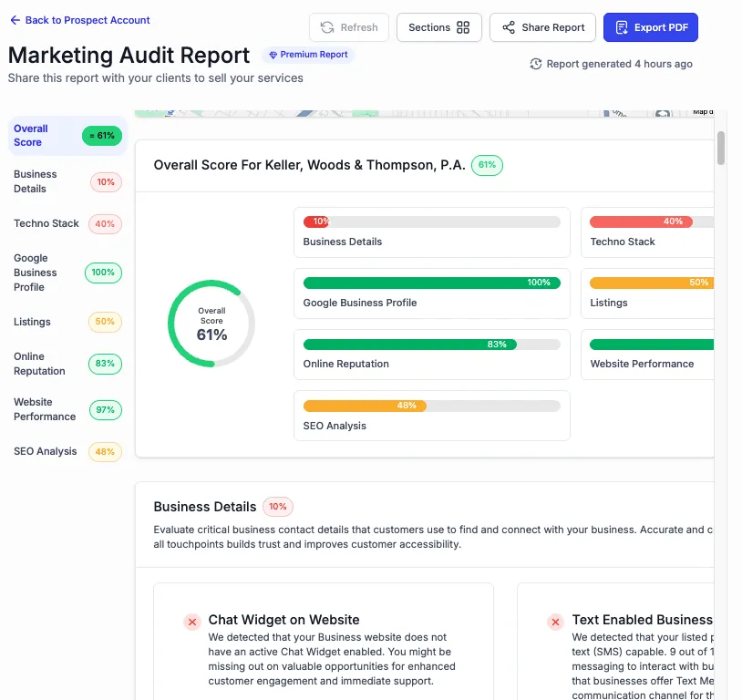Click the Listings 50% progress bar
The image size is (742, 700).
click(652, 283)
